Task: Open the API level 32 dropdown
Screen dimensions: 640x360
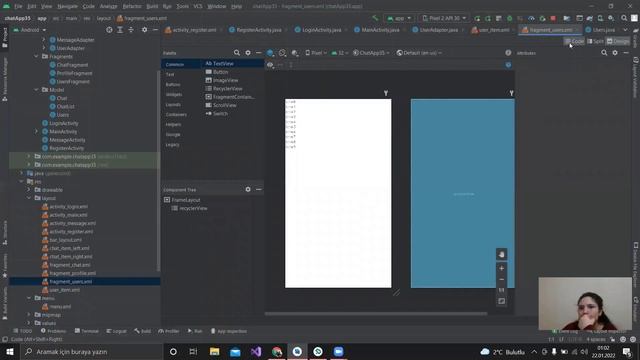Action: 340,53
